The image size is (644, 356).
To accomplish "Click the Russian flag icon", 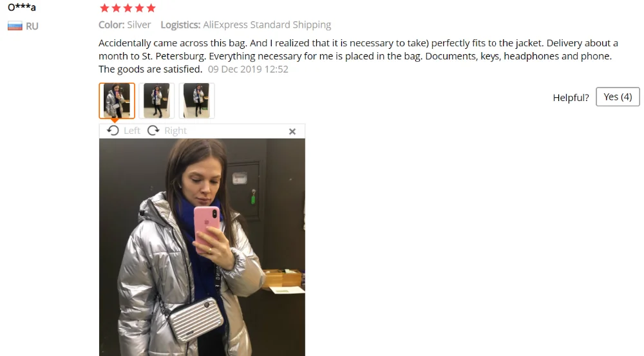I will tap(15, 26).
